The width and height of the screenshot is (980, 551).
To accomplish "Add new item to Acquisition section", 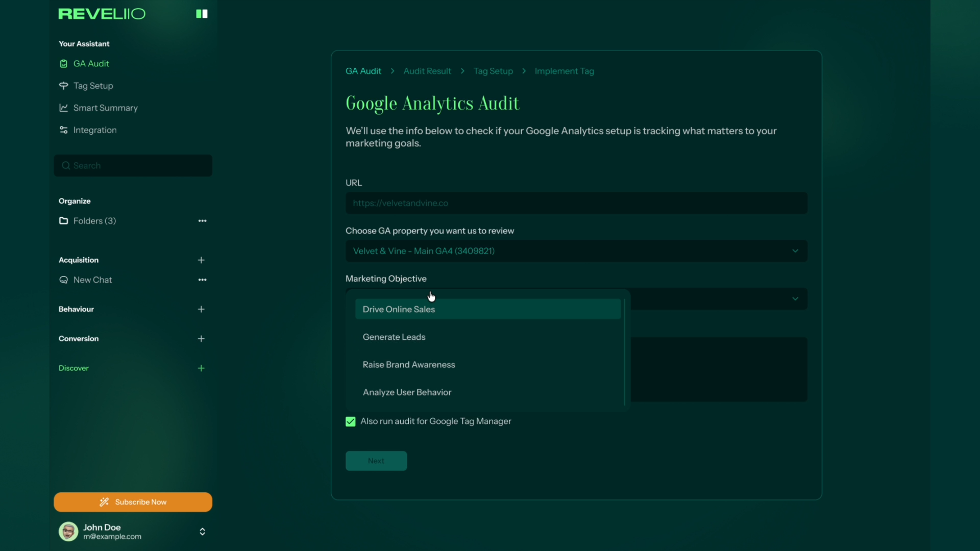I will click(x=201, y=260).
